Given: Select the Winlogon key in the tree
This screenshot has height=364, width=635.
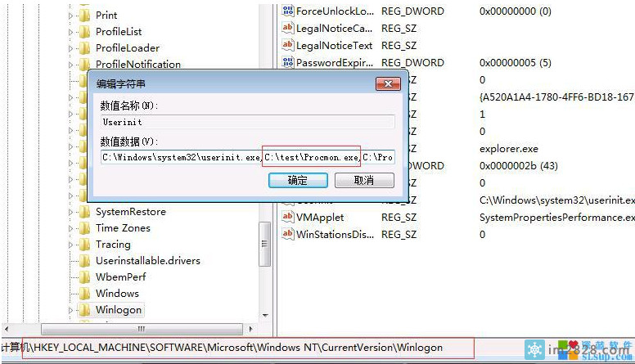Looking at the screenshot, I should (x=119, y=309).
